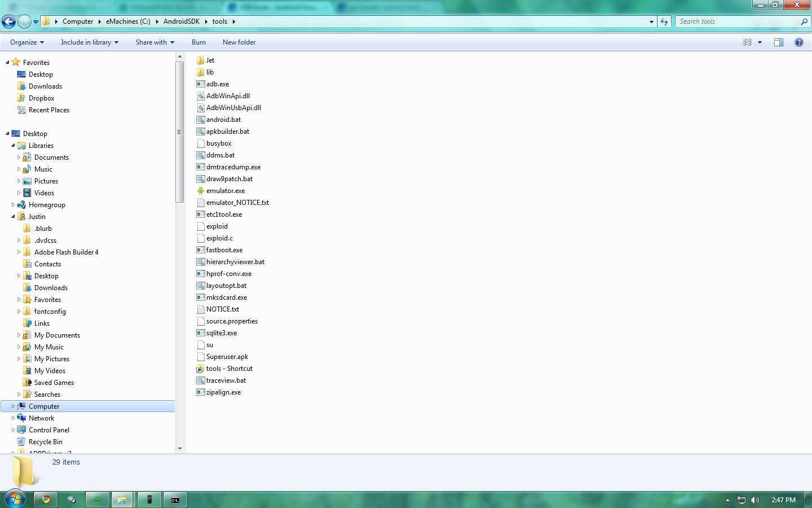The width and height of the screenshot is (812, 508).
Task: Select Dropbox in the Favorites list
Action: (x=41, y=98)
